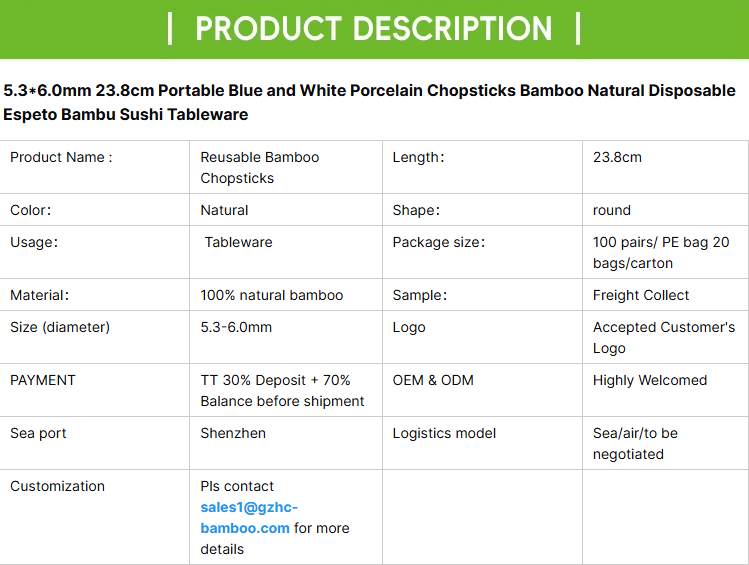Click the Sea/air/to be negotiated text
749x565 pixels.
[635, 443]
